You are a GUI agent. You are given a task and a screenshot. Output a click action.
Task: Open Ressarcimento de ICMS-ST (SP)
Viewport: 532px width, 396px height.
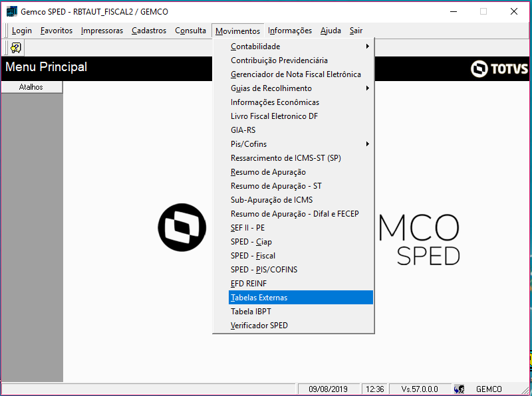[301, 158]
